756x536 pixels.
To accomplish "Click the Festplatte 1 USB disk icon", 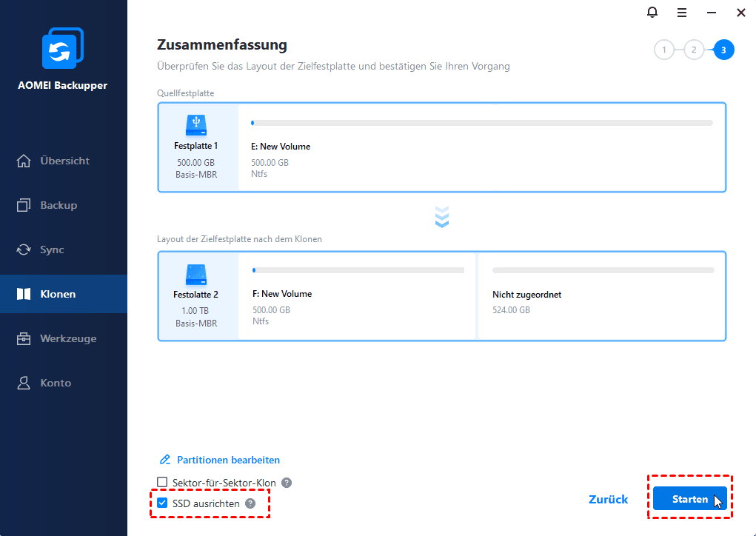I will [195, 125].
